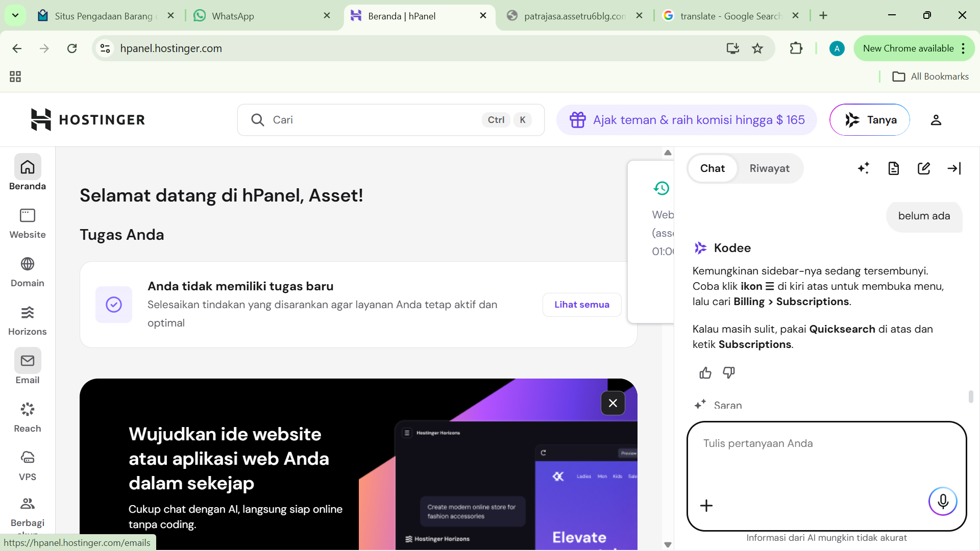Click the Kodee name in chat

click(x=732, y=248)
